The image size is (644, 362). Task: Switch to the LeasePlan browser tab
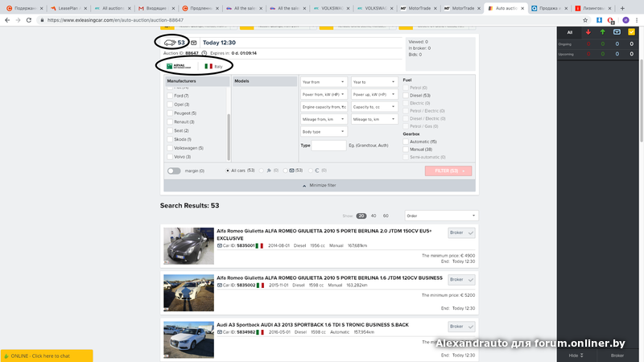68,8
